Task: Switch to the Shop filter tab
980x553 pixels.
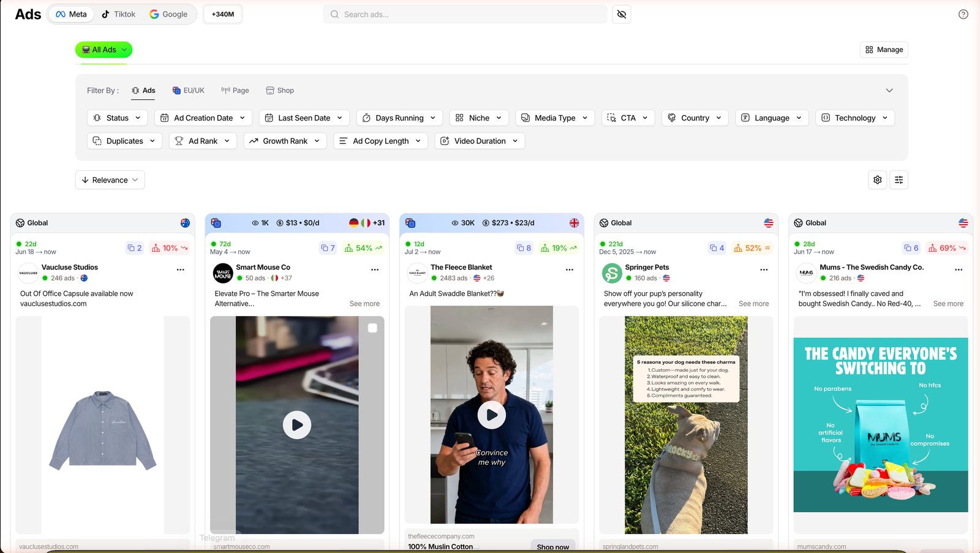Action: click(x=280, y=91)
